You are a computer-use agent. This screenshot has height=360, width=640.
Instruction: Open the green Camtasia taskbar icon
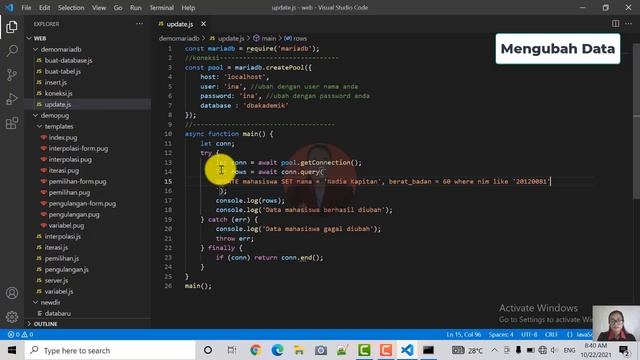364,350
